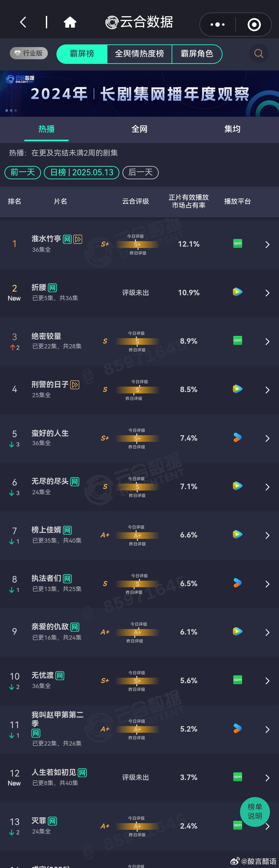Select the 全网 tab
Image resolution: width=279 pixels, height=868 pixels.
(x=139, y=129)
